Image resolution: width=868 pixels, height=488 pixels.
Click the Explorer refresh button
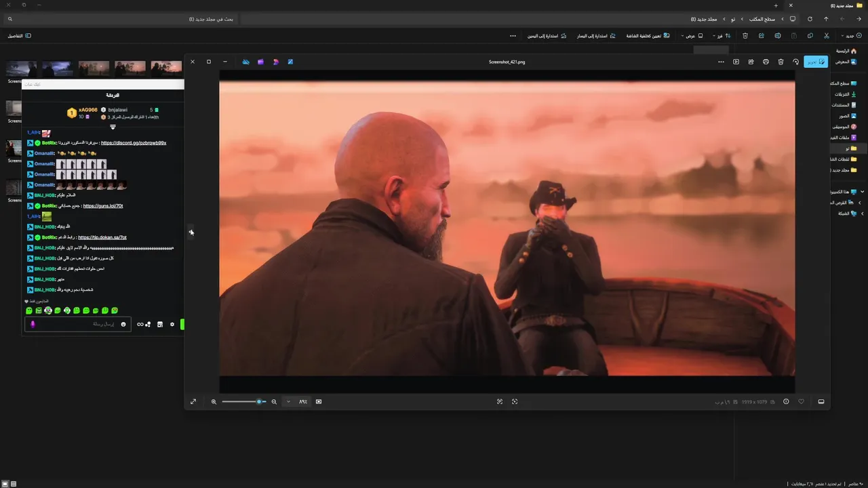(810, 19)
